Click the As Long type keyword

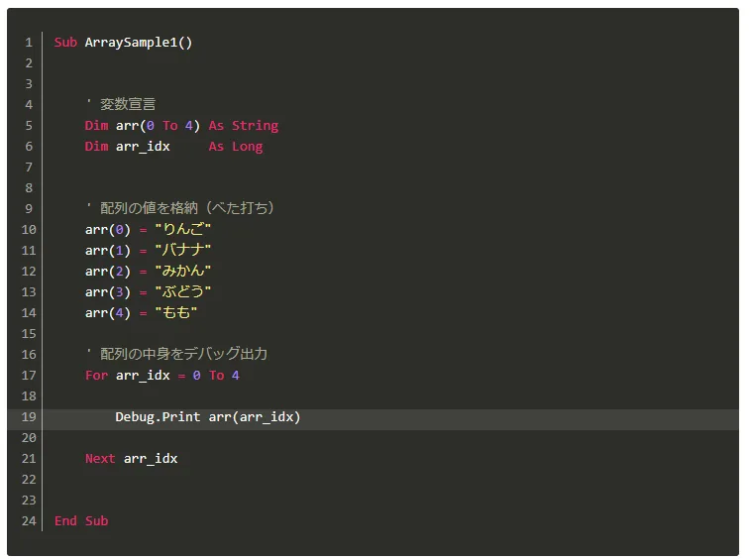[236, 146]
